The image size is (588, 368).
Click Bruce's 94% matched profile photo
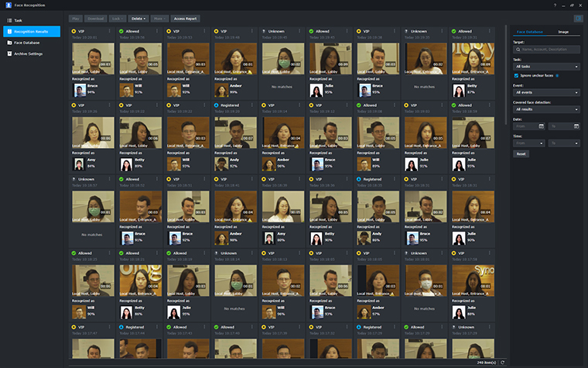pos(80,90)
